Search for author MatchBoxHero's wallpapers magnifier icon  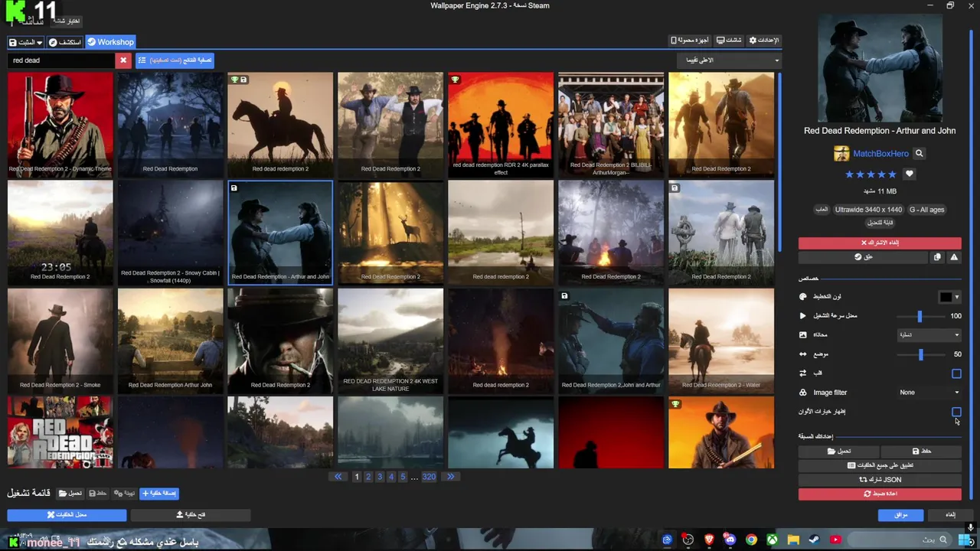tap(920, 154)
